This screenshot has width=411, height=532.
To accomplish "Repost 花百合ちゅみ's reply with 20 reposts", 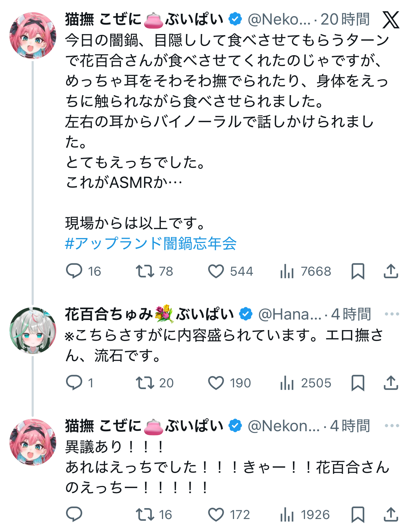I will 145,383.
